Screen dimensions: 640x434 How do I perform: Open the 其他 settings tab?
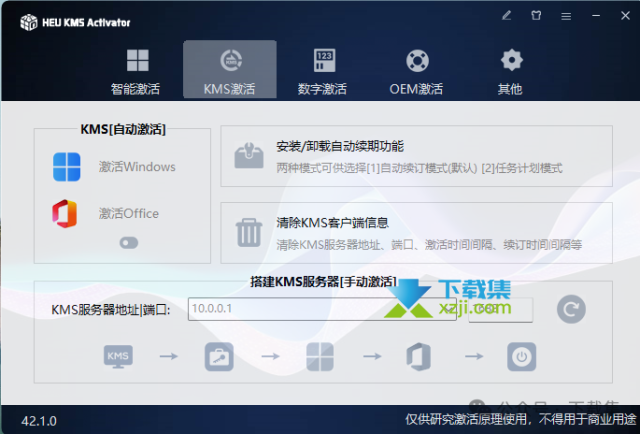click(510, 70)
